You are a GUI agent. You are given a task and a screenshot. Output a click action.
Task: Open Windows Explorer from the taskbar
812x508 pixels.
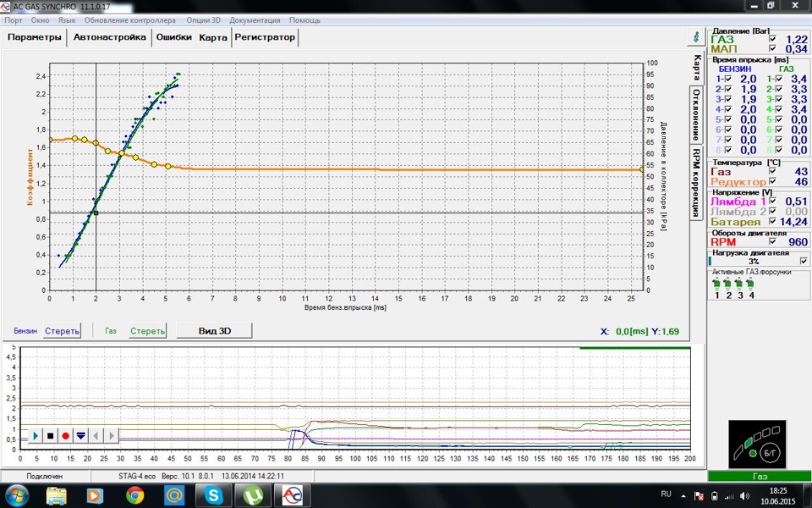(x=56, y=495)
